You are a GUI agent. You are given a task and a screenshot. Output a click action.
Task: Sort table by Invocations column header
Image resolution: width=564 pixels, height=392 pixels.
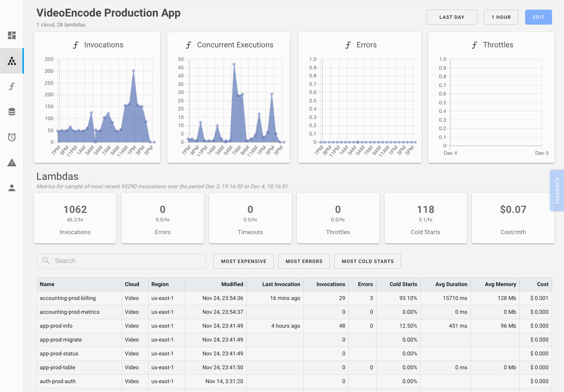click(x=326, y=284)
